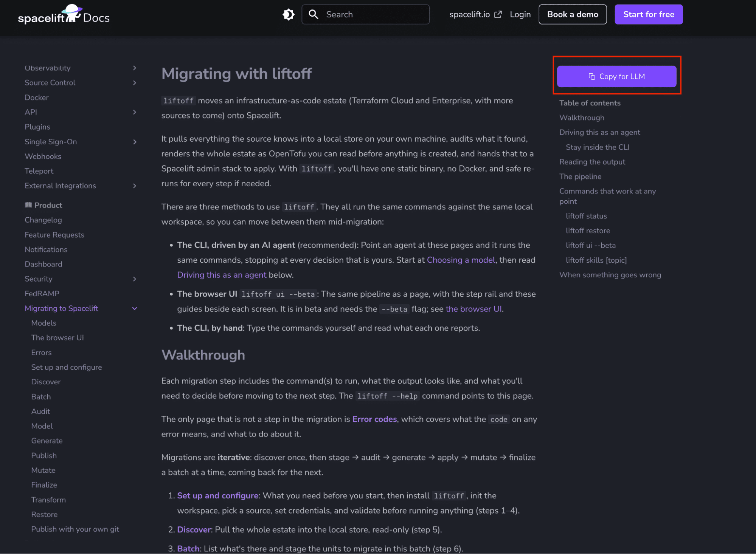
Task: Collapse the Migrating to Spacelift section
Action: [x=135, y=308]
